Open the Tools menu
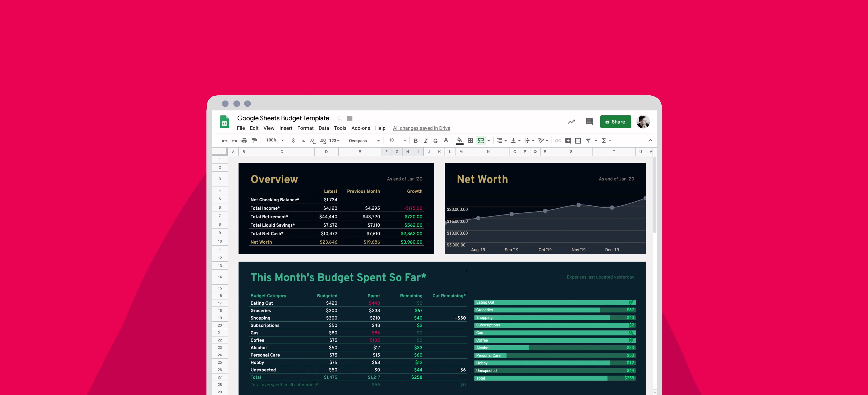The height and width of the screenshot is (395, 868). (340, 128)
